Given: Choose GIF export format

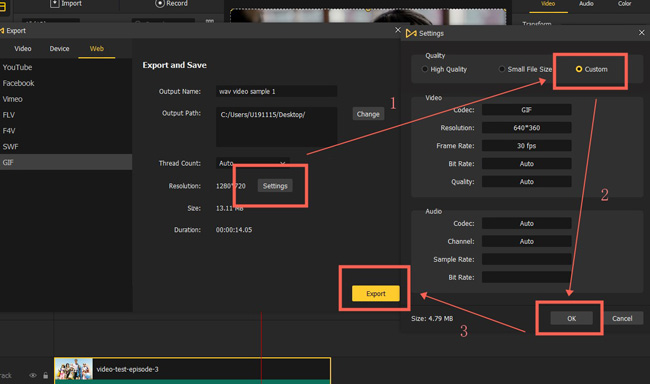Looking at the screenshot, I should coord(66,162).
